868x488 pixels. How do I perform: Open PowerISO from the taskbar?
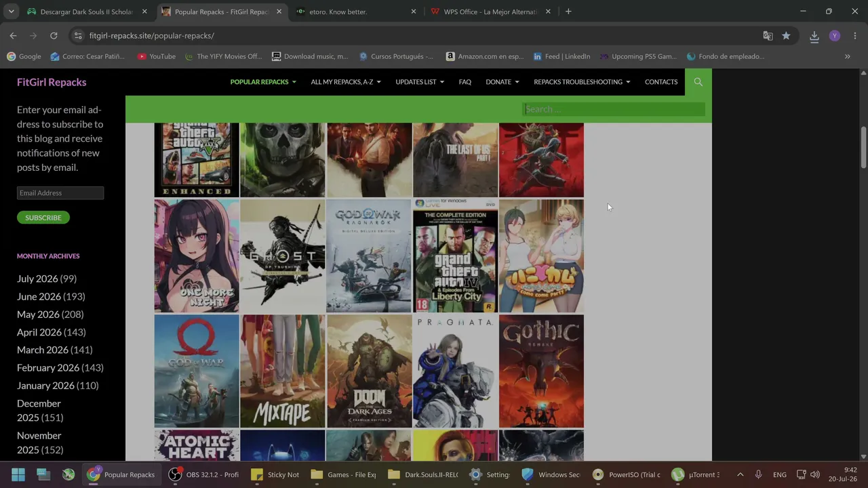[626, 474]
